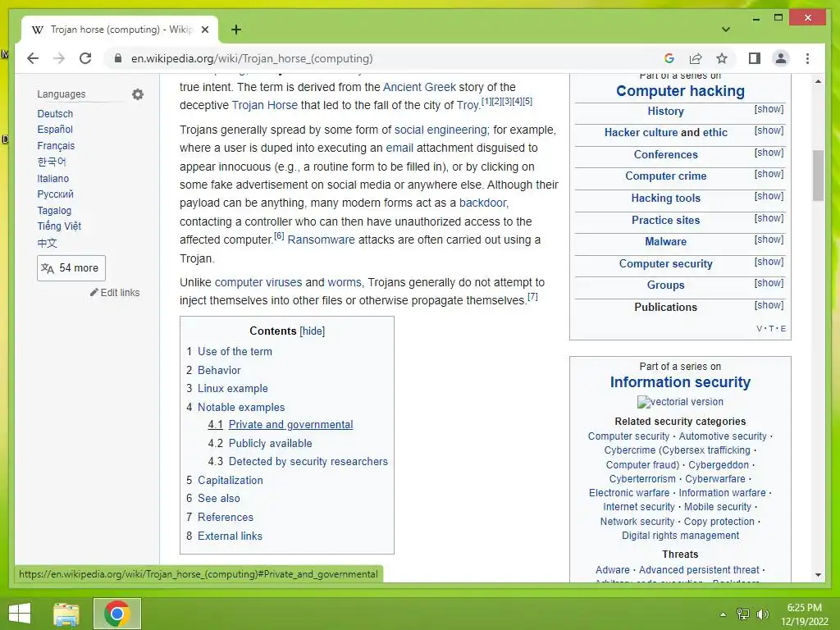The width and height of the screenshot is (840, 630).
Task: Click the forward navigation arrow
Action: click(59, 58)
